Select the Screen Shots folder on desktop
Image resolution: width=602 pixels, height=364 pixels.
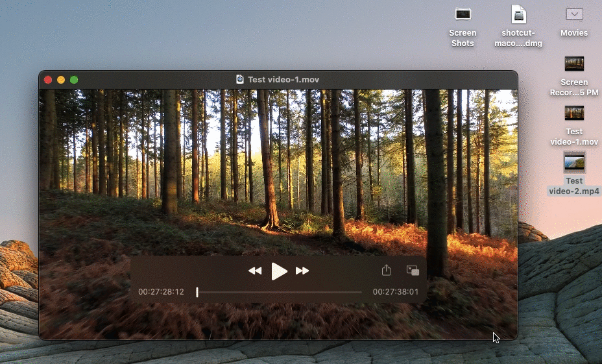(x=463, y=27)
